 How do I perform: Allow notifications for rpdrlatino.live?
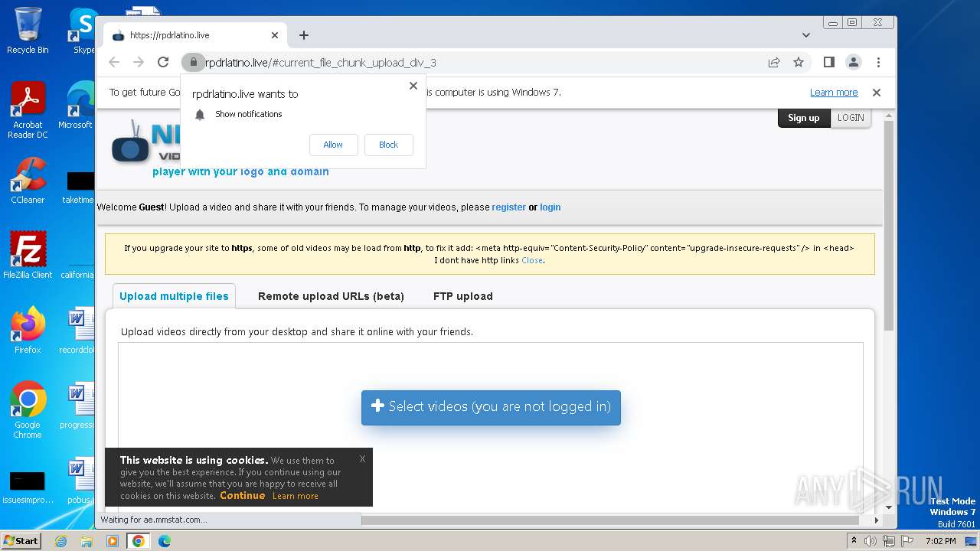(333, 145)
